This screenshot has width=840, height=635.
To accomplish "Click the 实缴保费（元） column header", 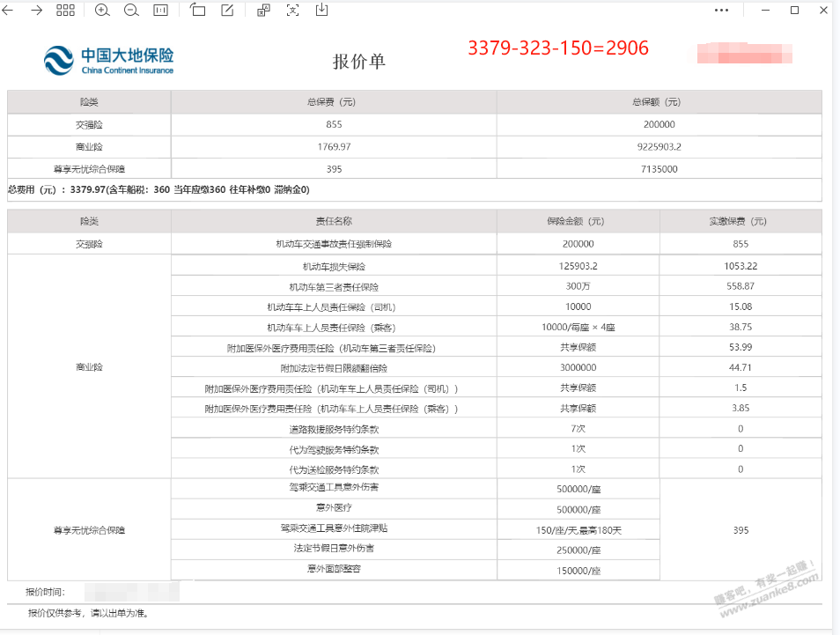I will point(738,221).
